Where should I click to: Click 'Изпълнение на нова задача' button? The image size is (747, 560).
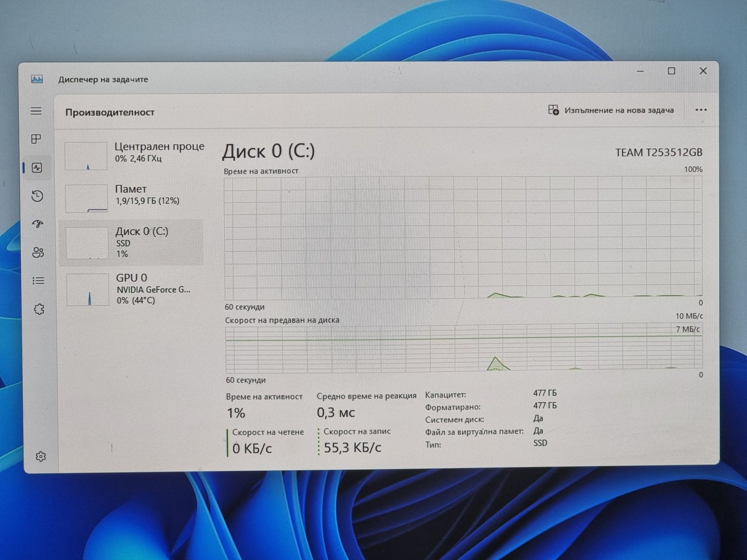[x=611, y=110]
